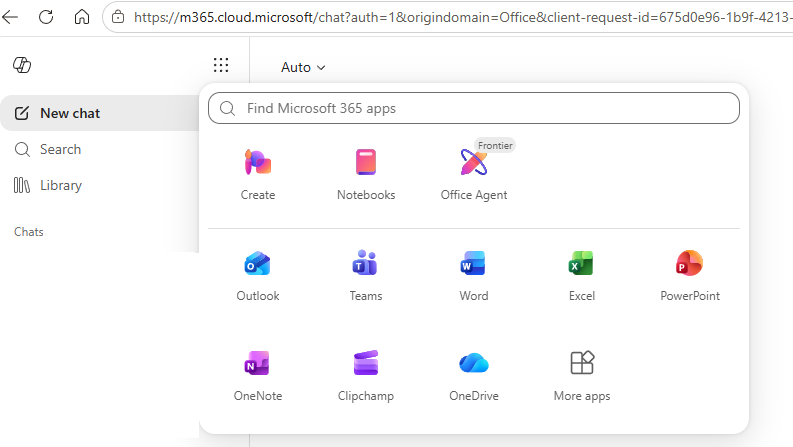Viewport: 793px width, 447px height.
Task: Launch the Office Agent app
Action: coord(474,174)
